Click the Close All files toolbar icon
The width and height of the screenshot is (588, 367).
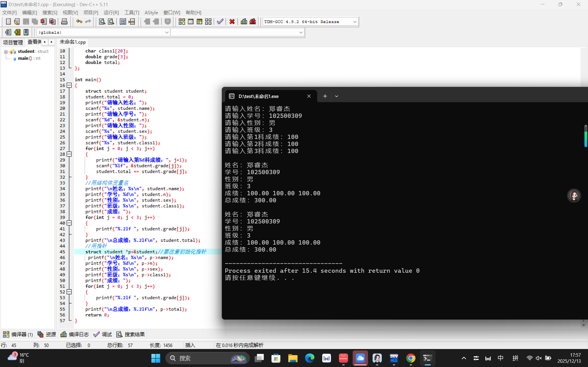click(x=52, y=21)
